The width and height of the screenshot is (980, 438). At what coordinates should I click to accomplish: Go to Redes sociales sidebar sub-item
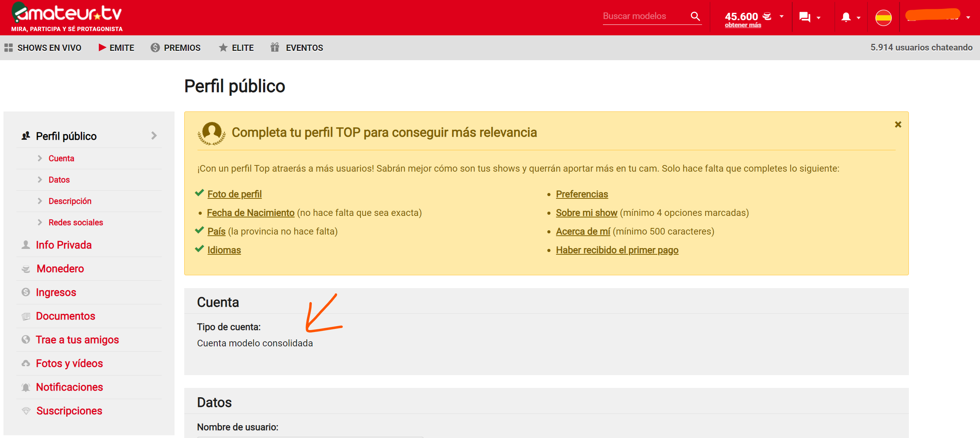coord(76,222)
